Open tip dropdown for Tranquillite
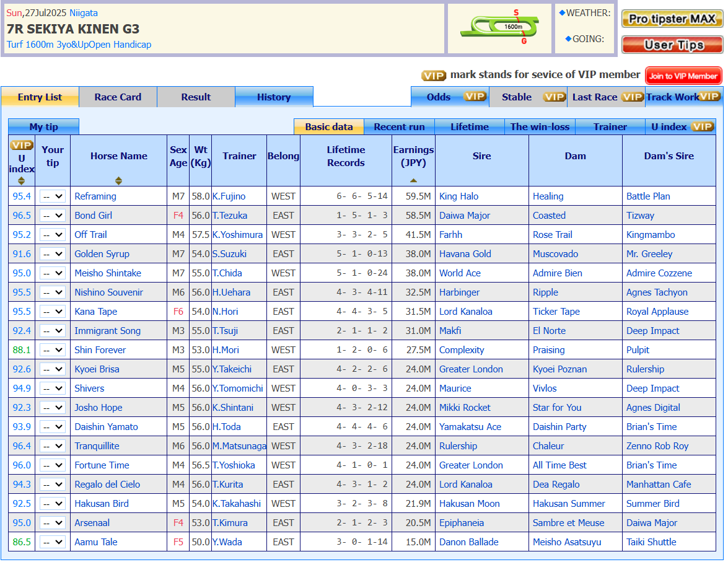Image resolution: width=728 pixels, height=562 pixels. (53, 446)
